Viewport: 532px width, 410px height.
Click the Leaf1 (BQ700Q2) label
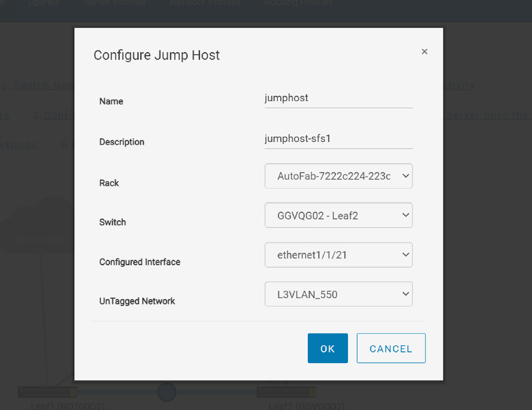click(x=68, y=406)
